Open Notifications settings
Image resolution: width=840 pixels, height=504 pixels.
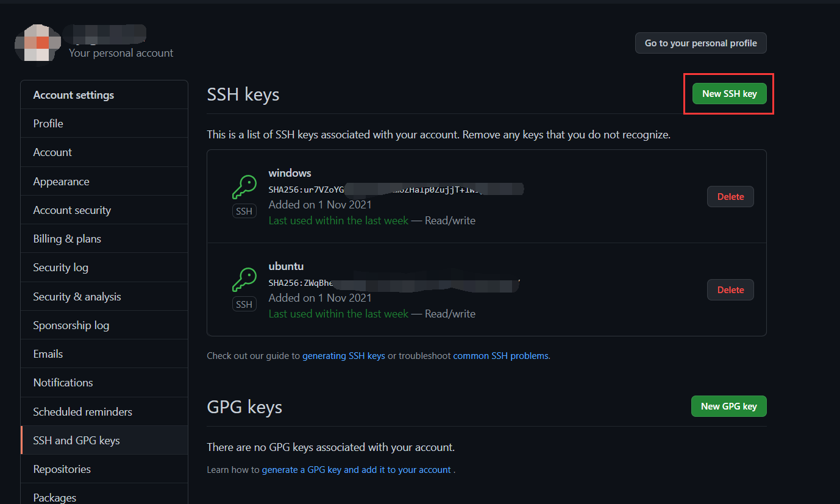(x=63, y=382)
